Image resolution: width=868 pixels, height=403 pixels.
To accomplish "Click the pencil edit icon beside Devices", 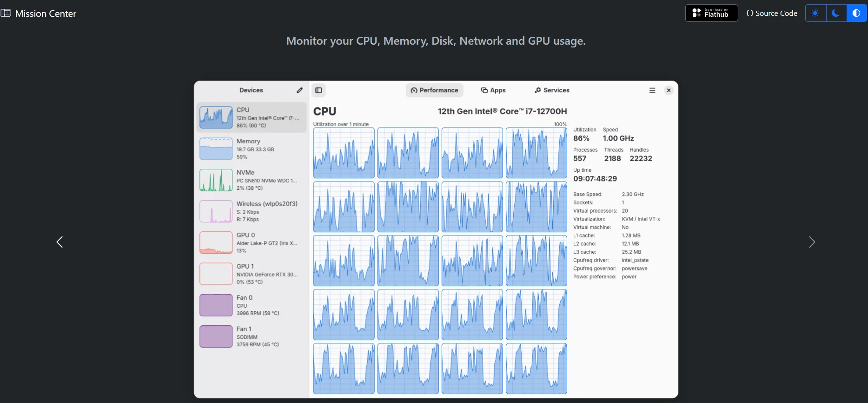I will [299, 90].
